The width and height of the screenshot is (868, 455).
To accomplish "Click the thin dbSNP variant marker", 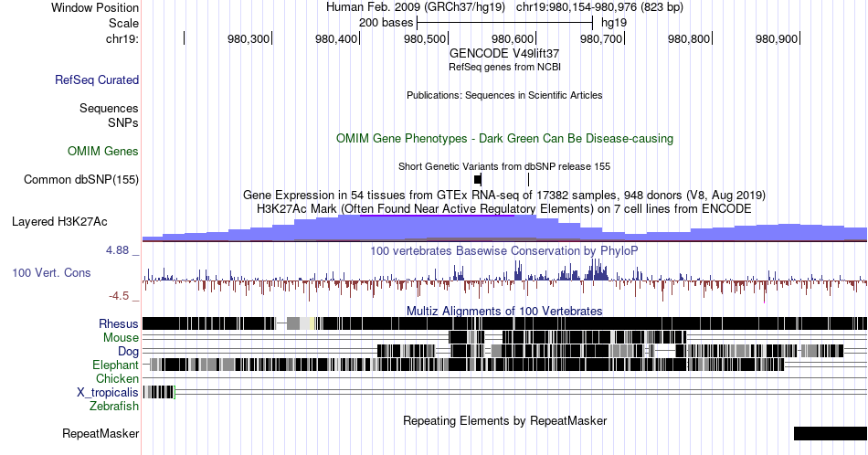I will point(529,179).
